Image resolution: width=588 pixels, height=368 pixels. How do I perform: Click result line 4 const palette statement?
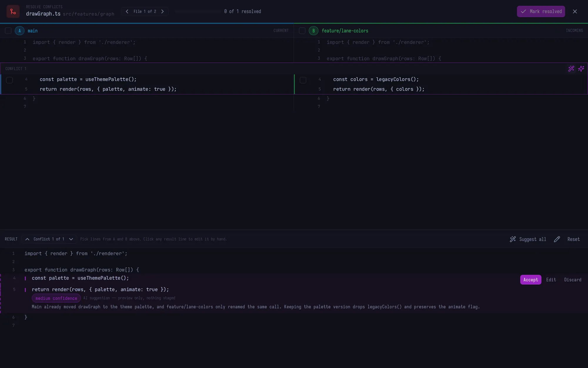tap(80, 278)
